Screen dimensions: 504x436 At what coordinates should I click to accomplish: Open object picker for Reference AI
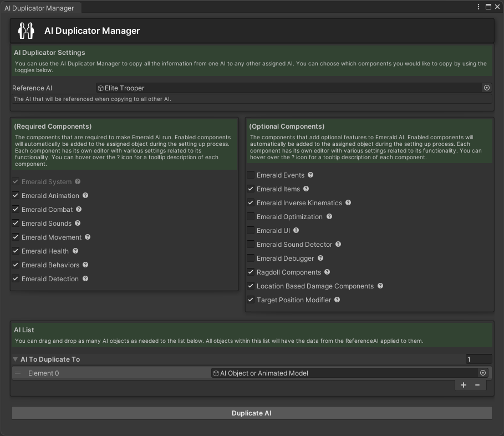point(487,88)
